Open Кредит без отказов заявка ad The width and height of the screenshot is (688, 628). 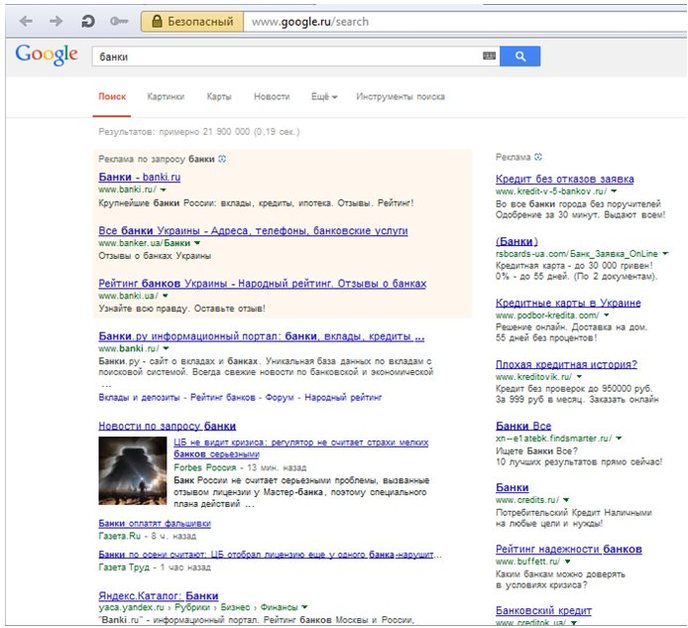coord(565,179)
